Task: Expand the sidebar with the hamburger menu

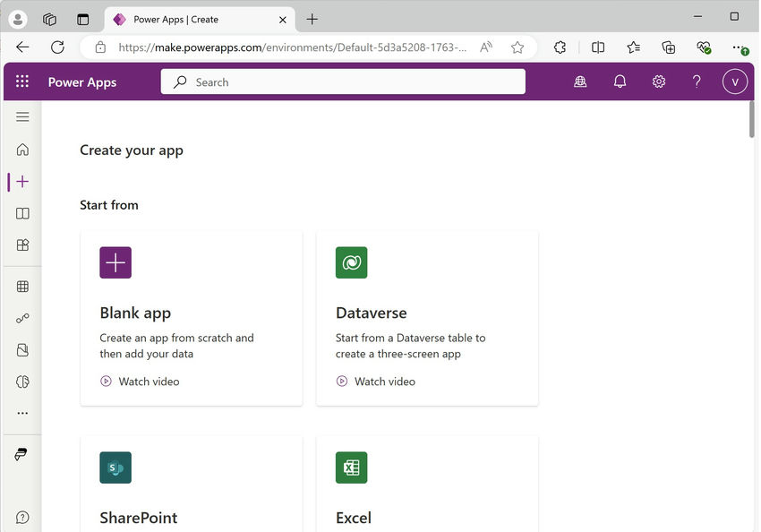Action: [x=22, y=116]
